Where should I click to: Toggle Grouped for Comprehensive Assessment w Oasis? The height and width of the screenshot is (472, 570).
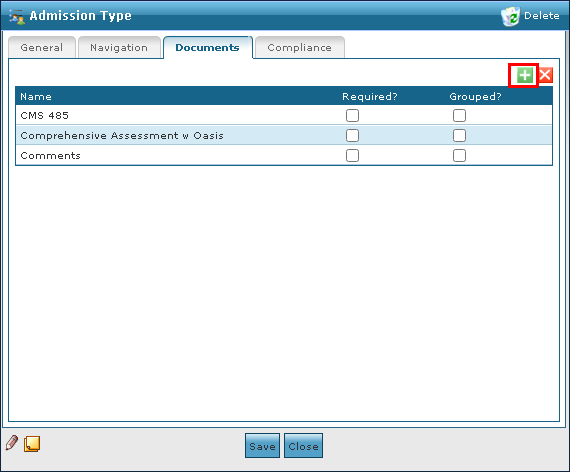(x=459, y=136)
